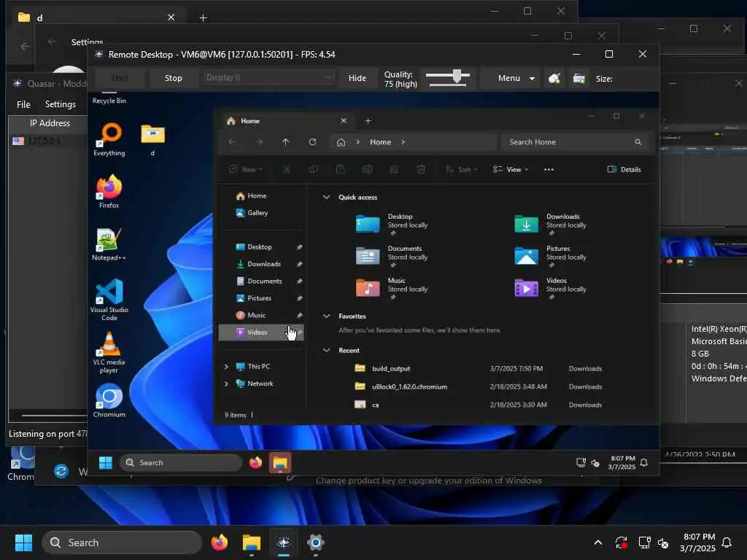Screen dimensions: 747x560
Task: Click the Stop button in Remote Desktop toolbar
Action: [174, 78]
